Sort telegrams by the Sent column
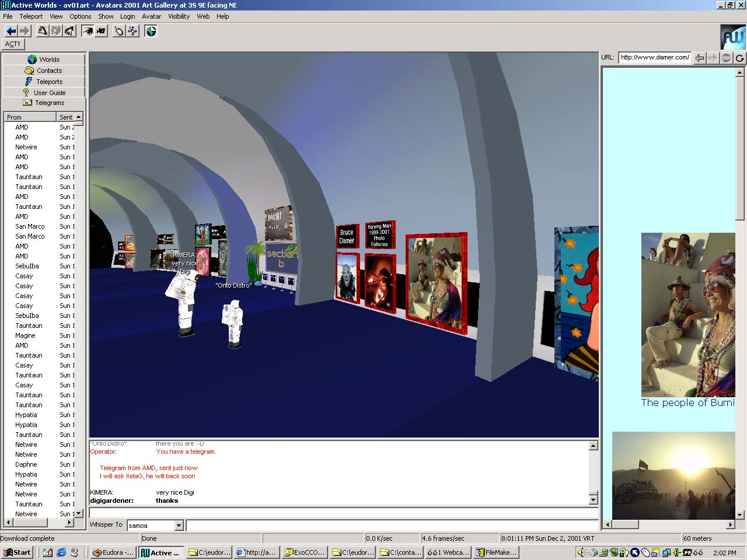Viewport: 747px width, 560px height. (x=66, y=117)
